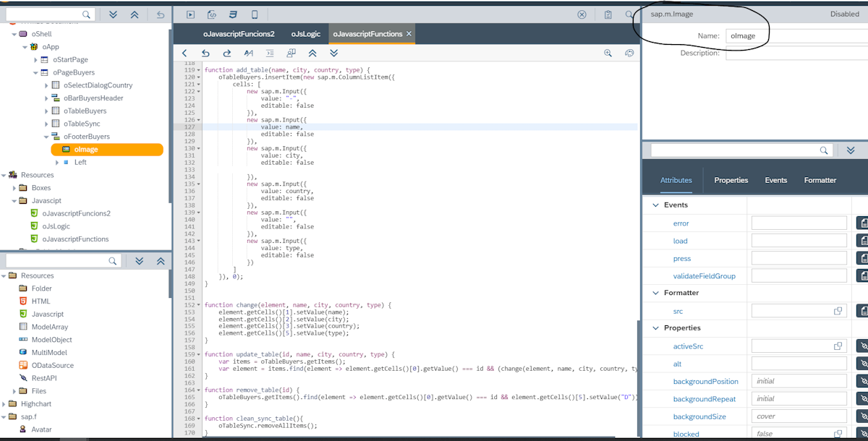The image size is (868, 441).
Task: Select oJavascriptFunctions in the tree
Action: pos(75,239)
